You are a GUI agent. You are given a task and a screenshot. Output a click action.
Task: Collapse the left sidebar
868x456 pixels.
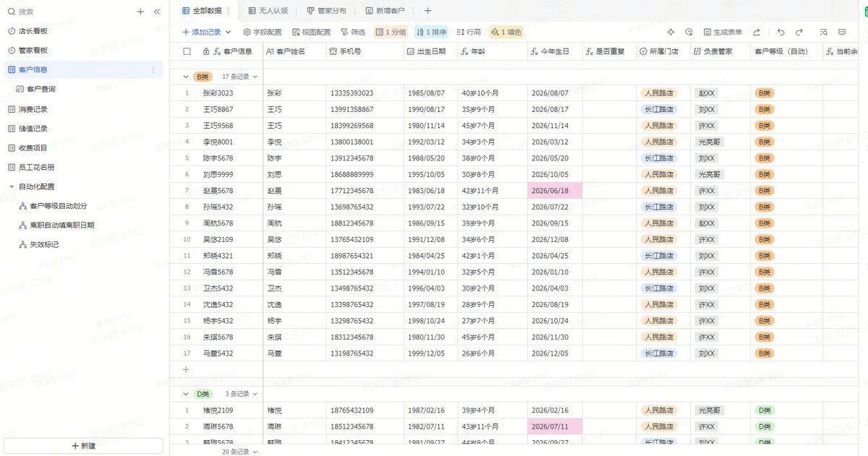pyautogui.click(x=157, y=12)
